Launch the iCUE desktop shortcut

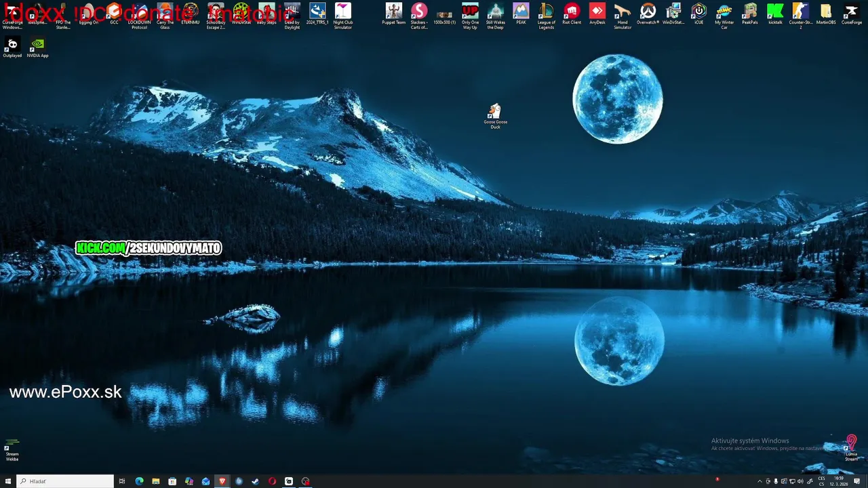tap(698, 14)
